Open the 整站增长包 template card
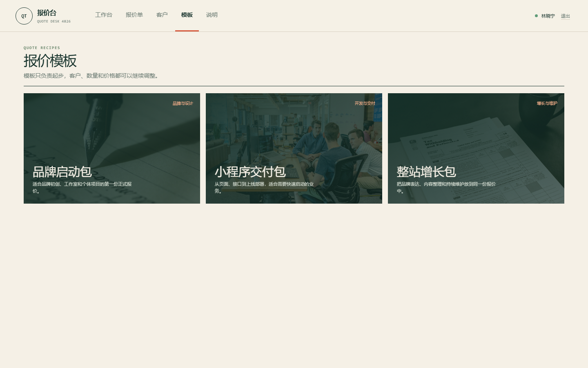 click(x=476, y=148)
